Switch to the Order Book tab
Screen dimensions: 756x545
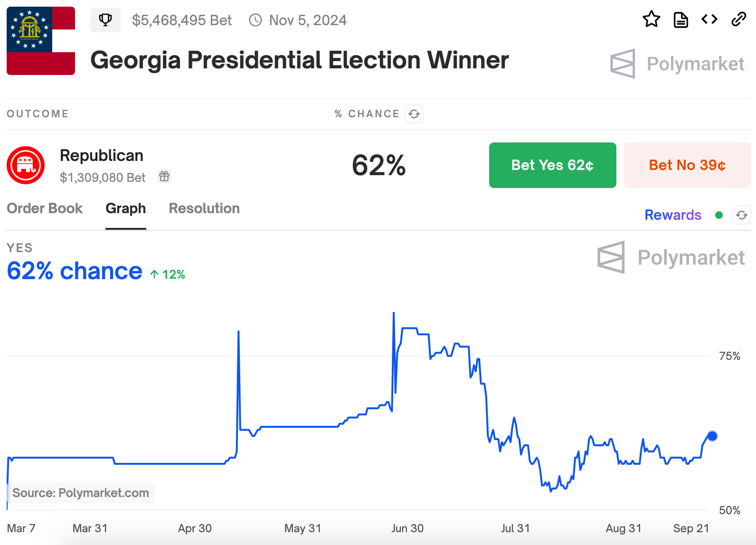[45, 208]
